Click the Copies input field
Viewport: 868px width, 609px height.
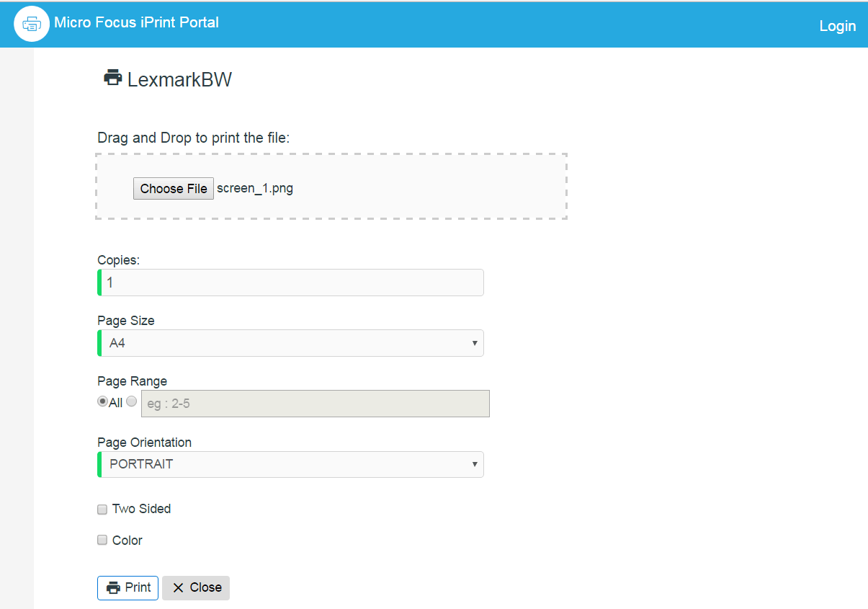point(292,283)
